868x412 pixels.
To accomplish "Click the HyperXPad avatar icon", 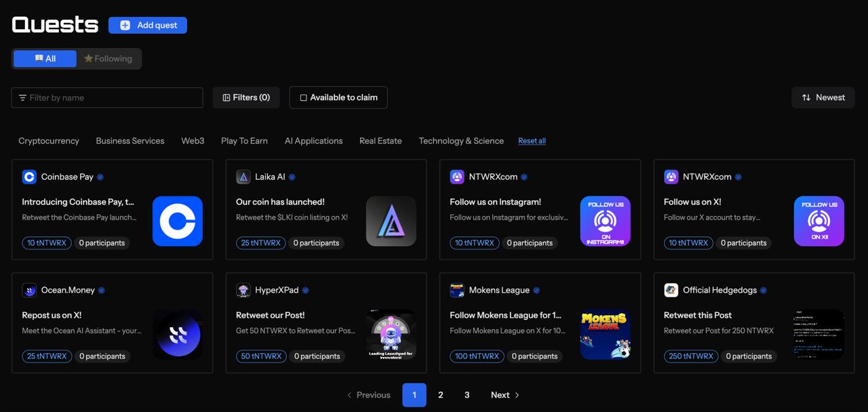I will coord(243,290).
